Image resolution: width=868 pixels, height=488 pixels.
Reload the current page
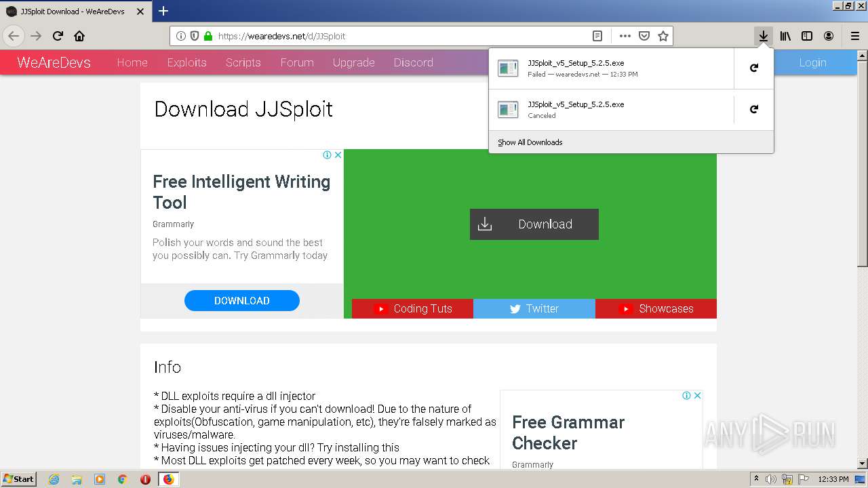(58, 36)
